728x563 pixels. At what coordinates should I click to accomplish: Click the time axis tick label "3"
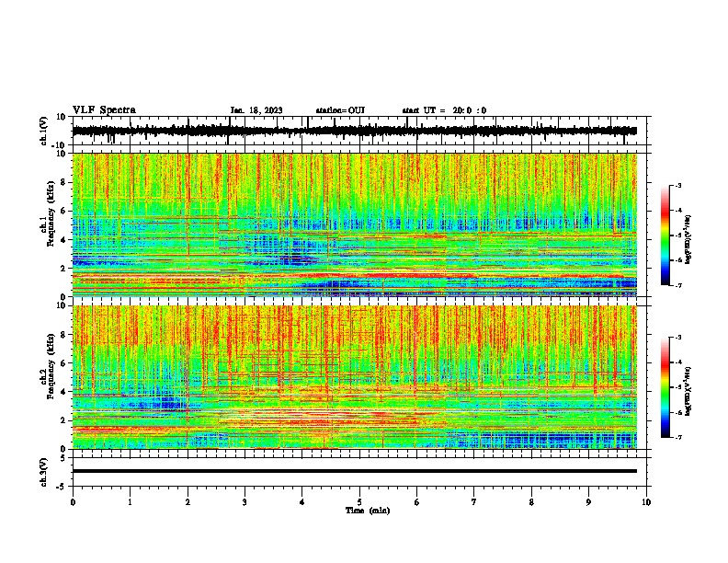coord(245,502)
